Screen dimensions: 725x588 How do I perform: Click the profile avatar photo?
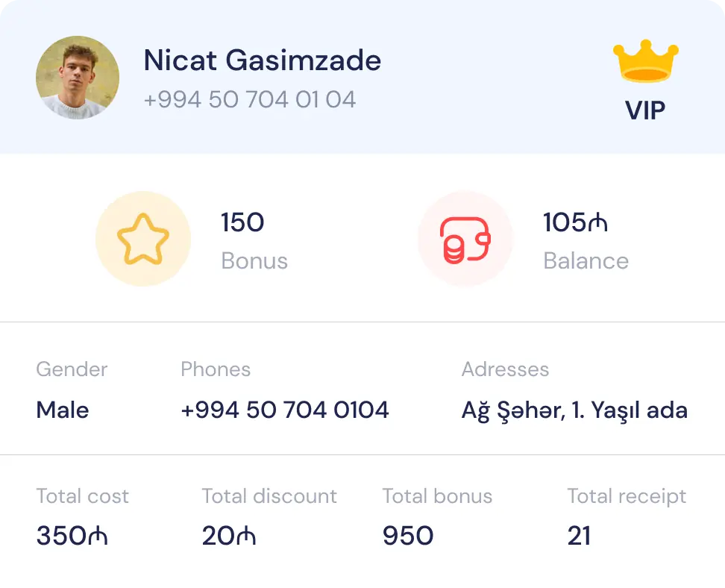(x=78, y=78)
